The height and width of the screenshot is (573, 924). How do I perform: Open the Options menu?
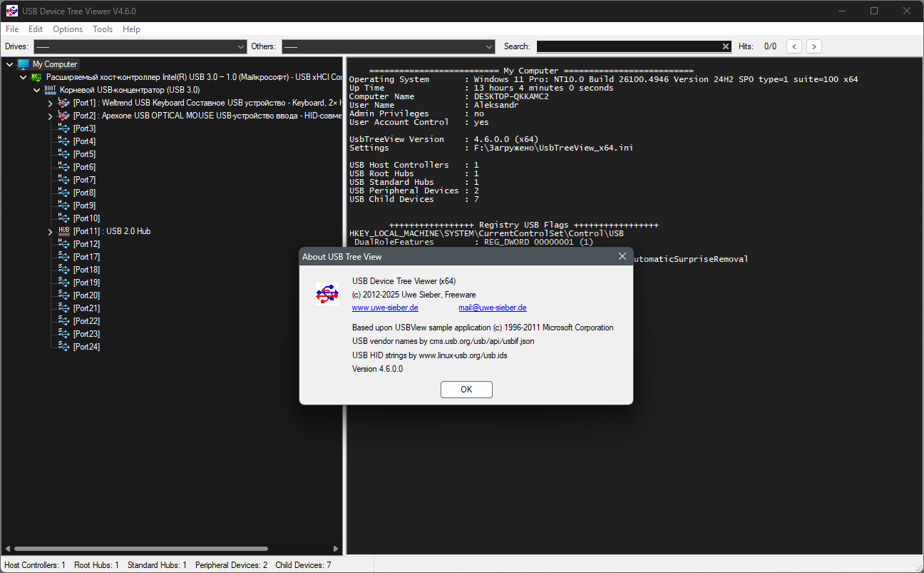[x=68, y=29]
